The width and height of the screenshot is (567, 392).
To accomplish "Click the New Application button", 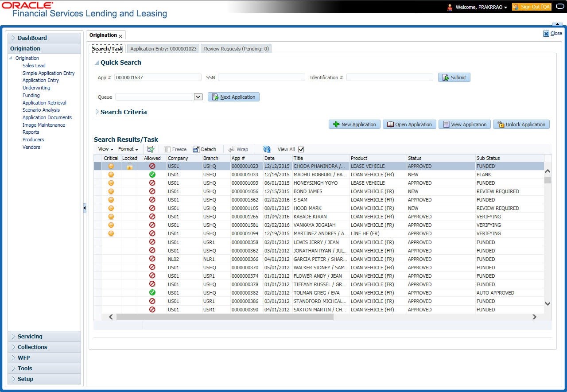I will [x=354, y=124].
